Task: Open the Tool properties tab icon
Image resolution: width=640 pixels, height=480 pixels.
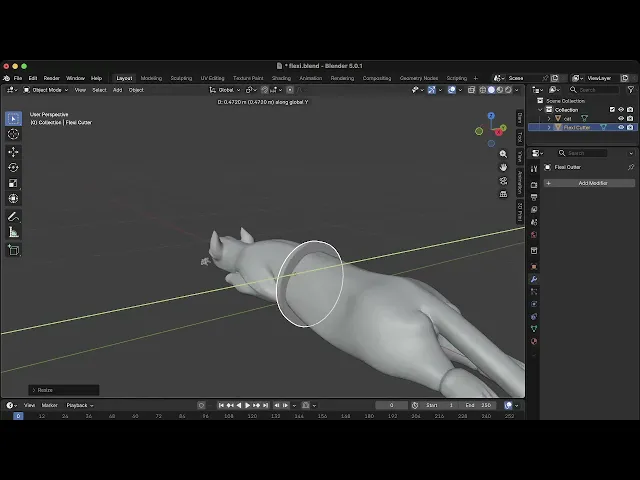Action: coord(534,169)
